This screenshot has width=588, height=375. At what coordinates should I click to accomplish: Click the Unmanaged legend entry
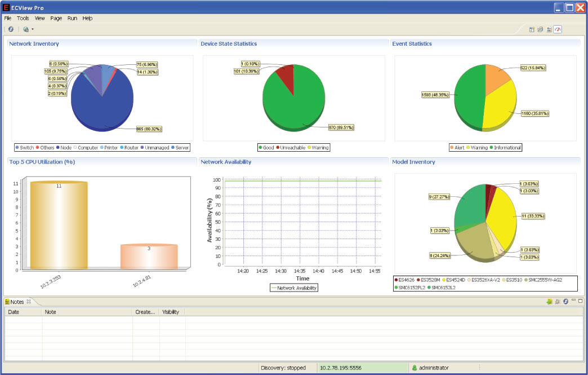tap(154, 148)
